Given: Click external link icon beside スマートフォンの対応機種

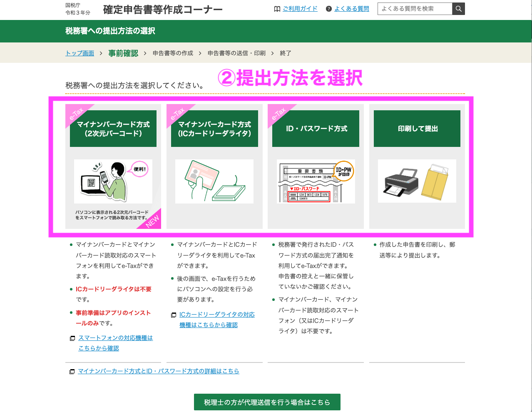Looking at the screenshot, I should (72, 338).
